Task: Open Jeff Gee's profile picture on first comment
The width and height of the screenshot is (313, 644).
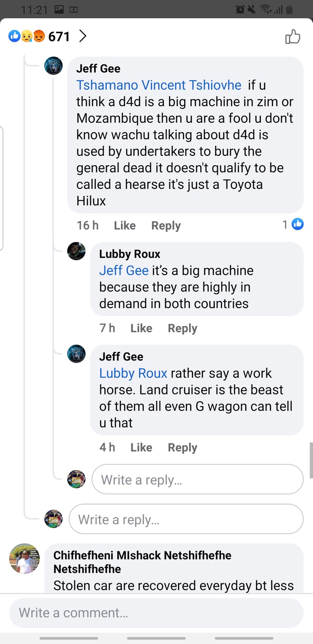Action: tap(53, 66)
